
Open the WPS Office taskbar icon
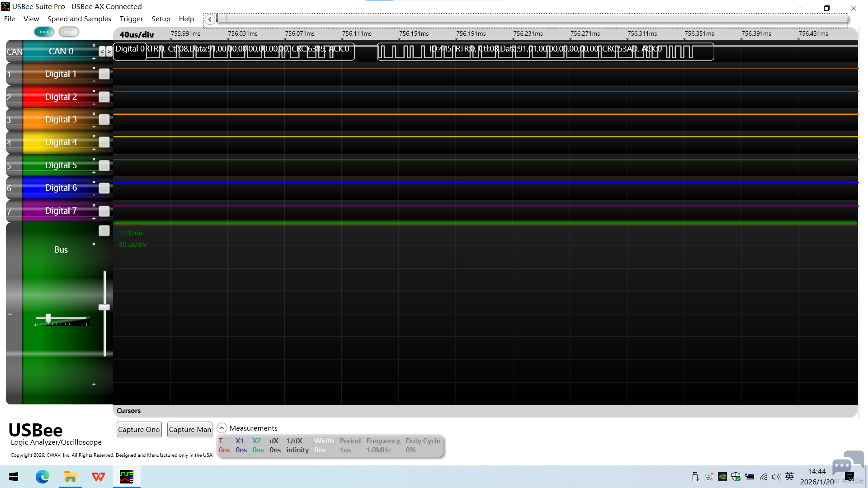[99, 477]
